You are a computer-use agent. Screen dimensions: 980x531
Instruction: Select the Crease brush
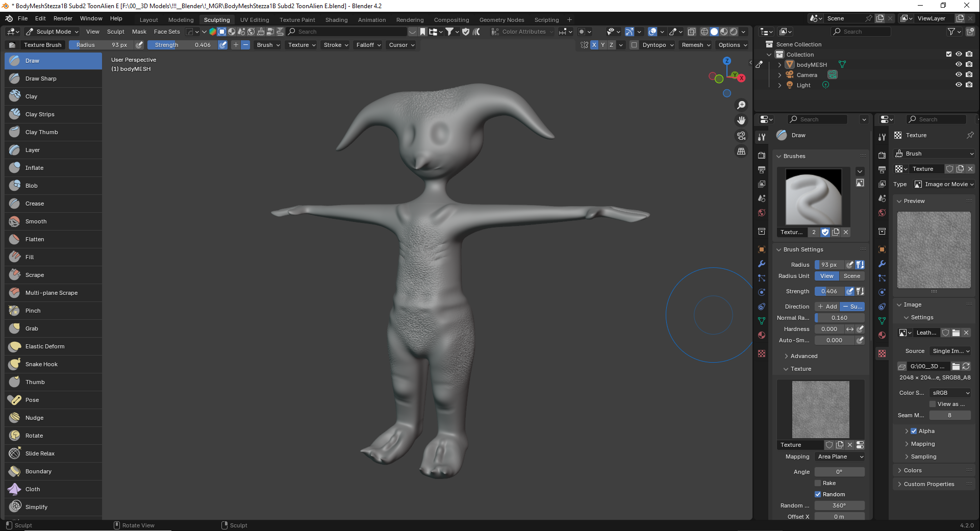click(54, 204)
